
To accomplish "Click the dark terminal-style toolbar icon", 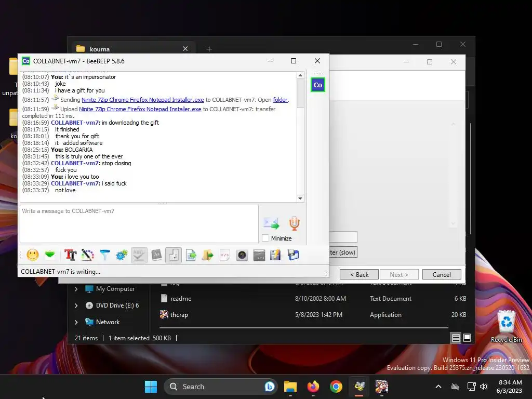I will pos(259,255).
